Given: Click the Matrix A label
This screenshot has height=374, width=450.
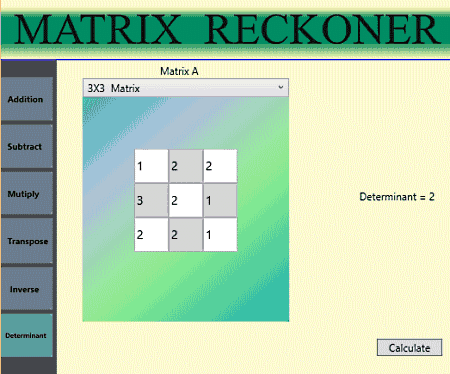Looking at the screenshot, I should 179,71.
